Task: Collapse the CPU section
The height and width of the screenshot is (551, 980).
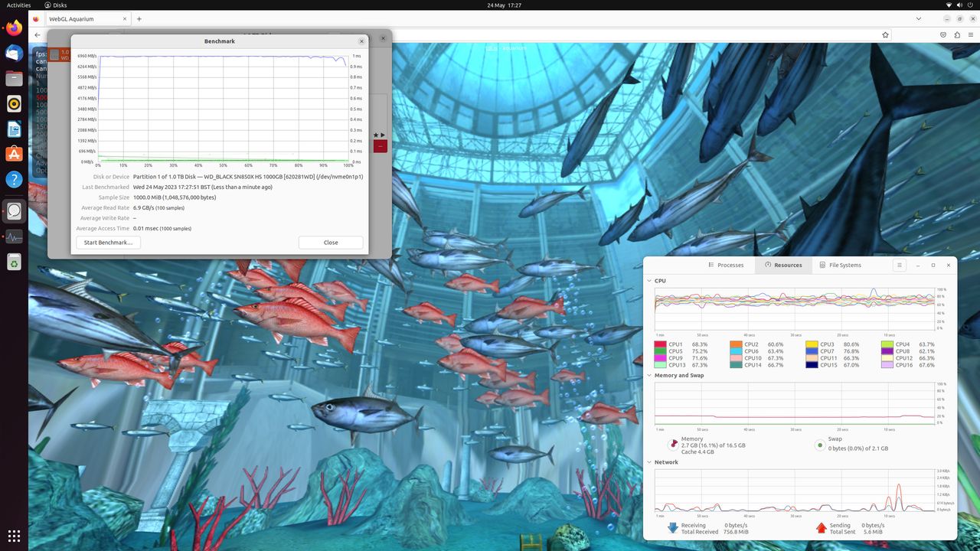Action: [649, 281]
